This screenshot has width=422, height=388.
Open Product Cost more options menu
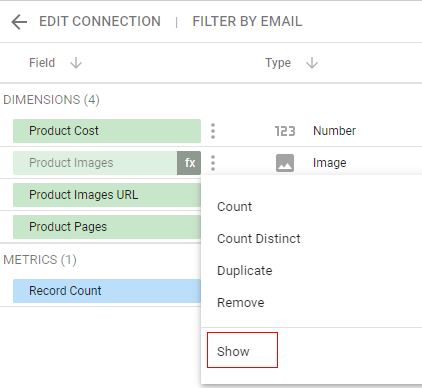coord(213,131)
